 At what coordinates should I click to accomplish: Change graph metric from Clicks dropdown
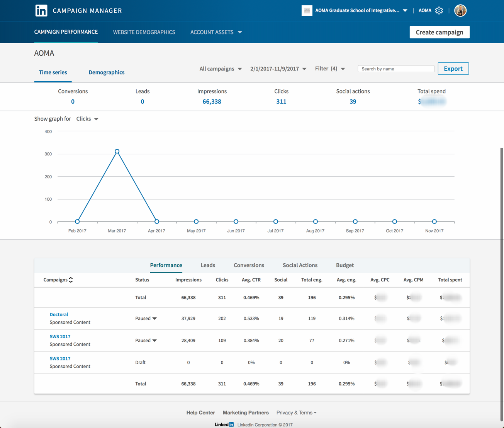(87, 119)
